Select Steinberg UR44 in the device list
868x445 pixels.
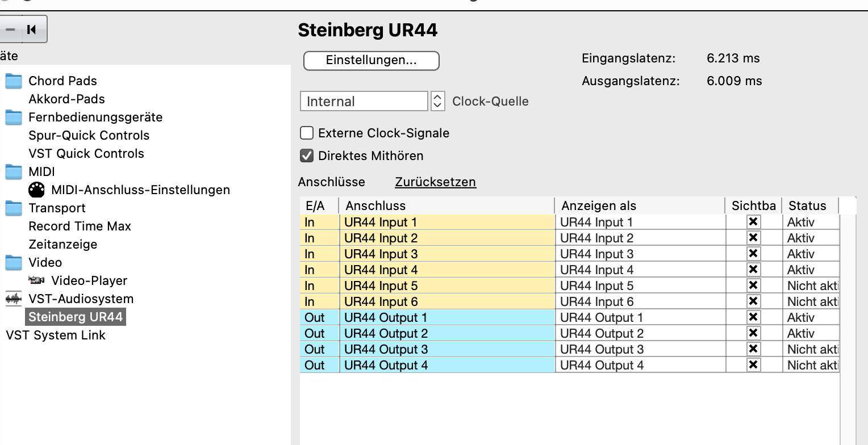click(76, 317)
